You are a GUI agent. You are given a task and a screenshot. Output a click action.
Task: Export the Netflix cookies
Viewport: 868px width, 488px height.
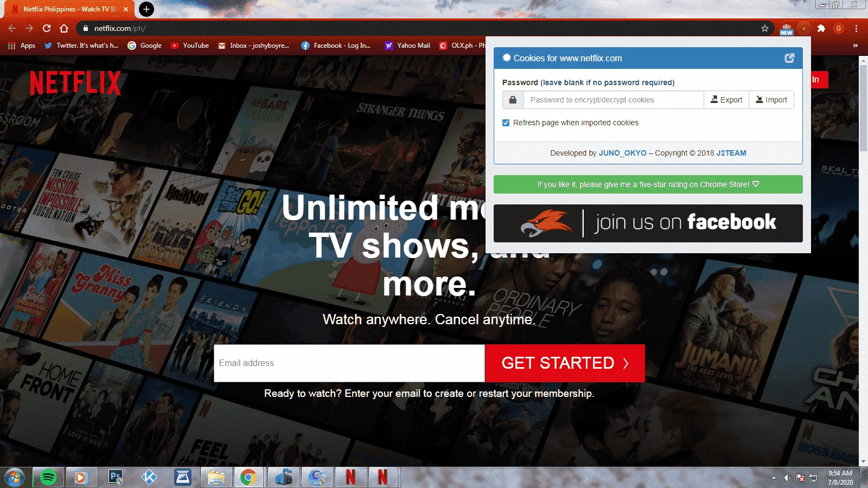(726, 100)
